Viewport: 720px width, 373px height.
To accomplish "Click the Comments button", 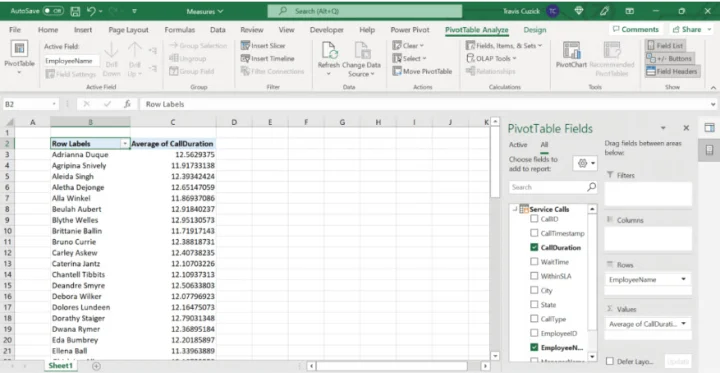I will pos(636,29).
